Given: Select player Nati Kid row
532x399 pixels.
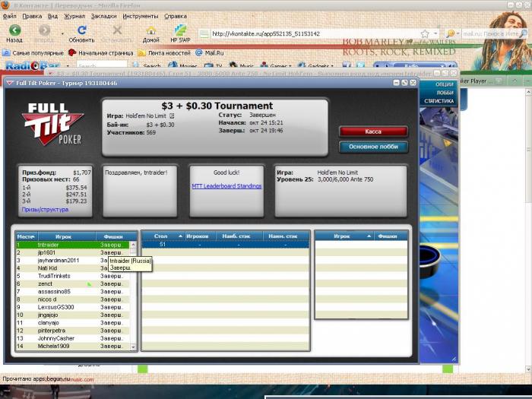Looking at the screenshot, I should click(73, 268).
